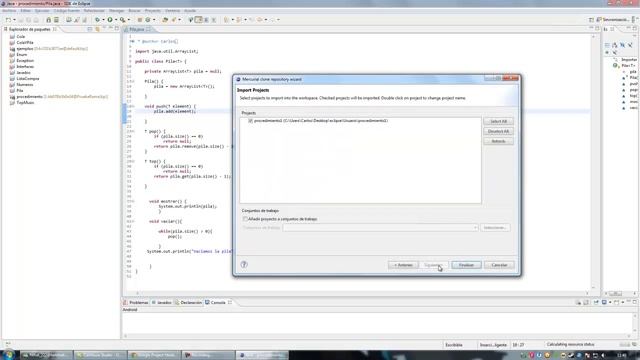The width and height of the screenshot is (640, 360).
Task: Click the Sincronización perspective button
Action: pos(613,20)
